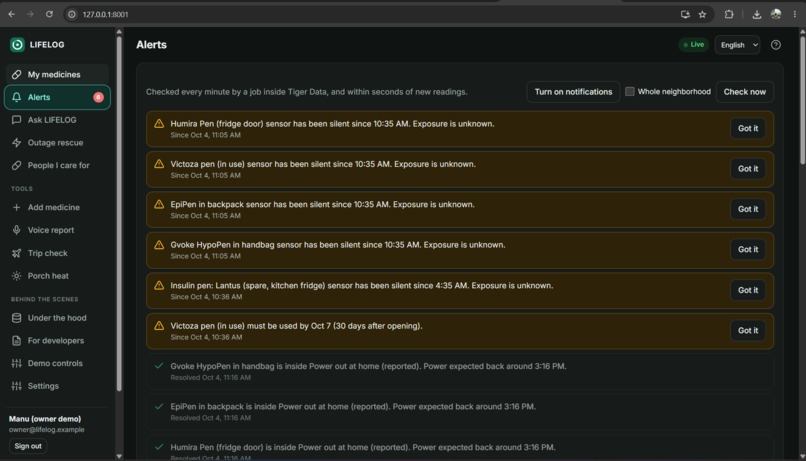
Task: Click the resolved Humira Pen power-out alert text
Action: [x=362, y=447]
